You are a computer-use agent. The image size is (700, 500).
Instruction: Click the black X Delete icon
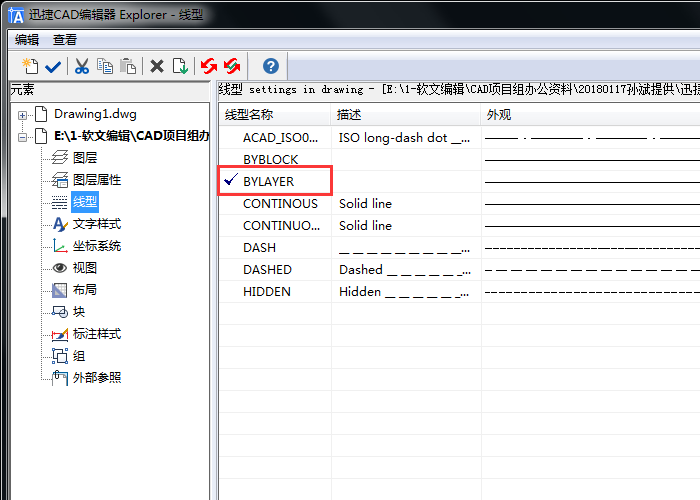(x=157, y=66)
